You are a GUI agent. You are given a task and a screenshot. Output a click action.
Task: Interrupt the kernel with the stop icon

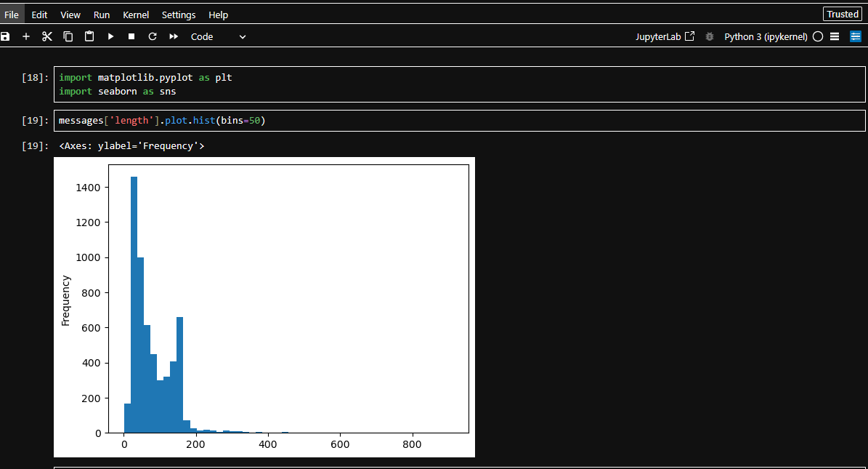click(131, 36)
